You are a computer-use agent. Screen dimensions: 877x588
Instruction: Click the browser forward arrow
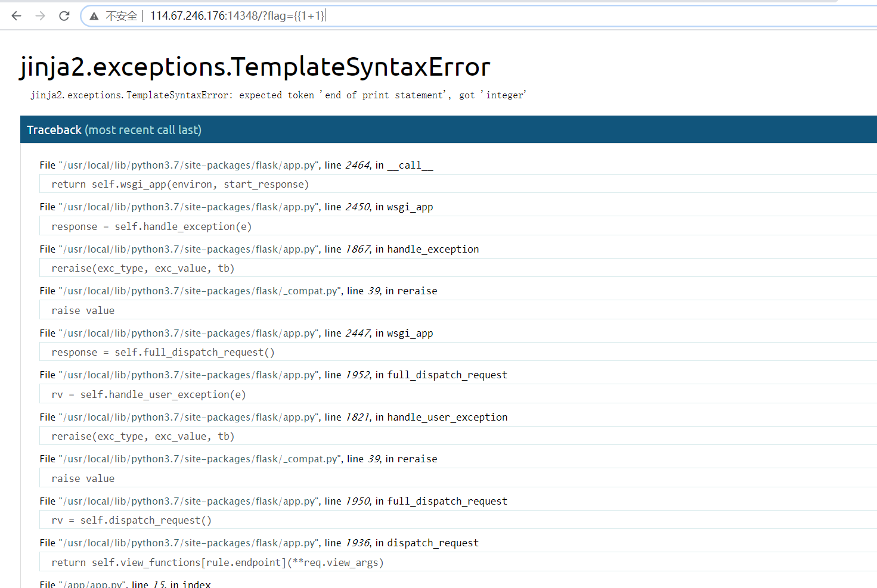click(40, 16)
